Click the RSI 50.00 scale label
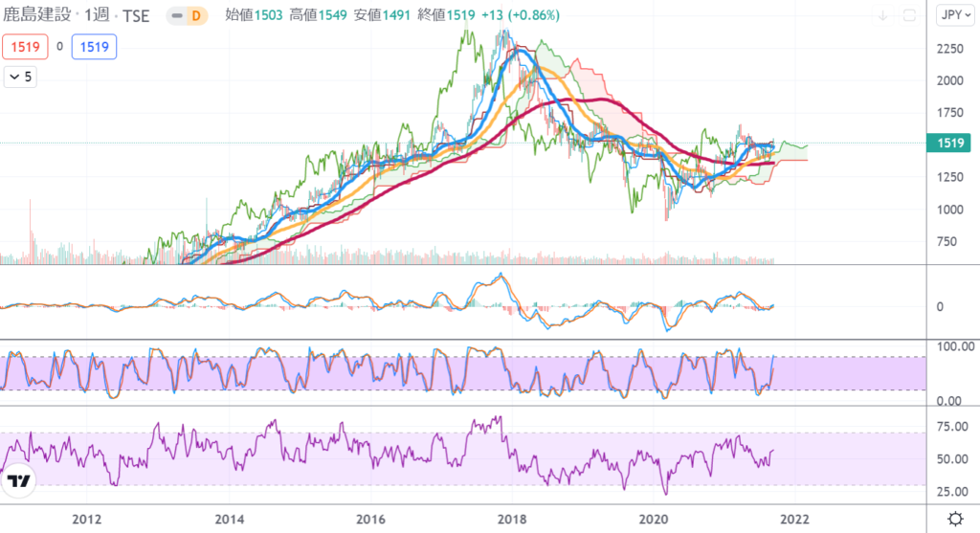 coord(952,459)
